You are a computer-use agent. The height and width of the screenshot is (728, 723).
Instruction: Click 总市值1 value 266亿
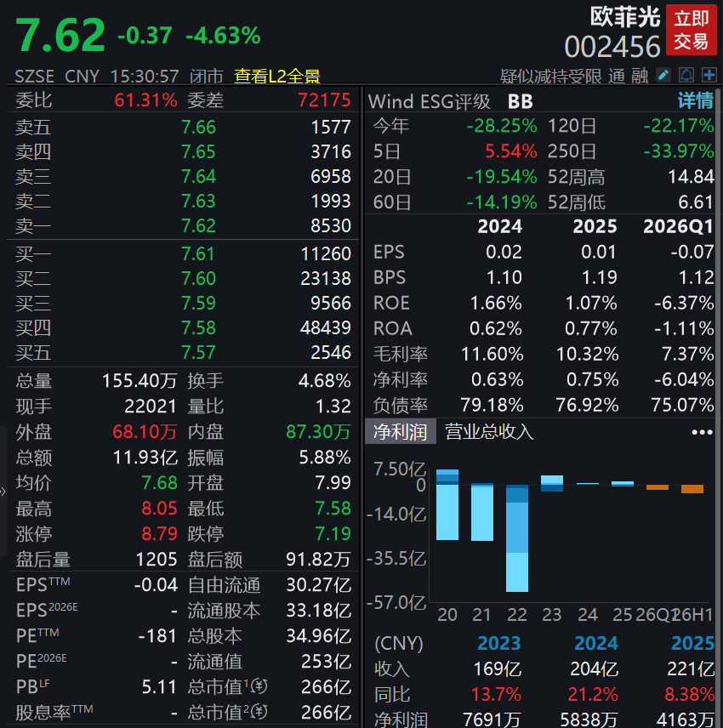coord(326,687)
